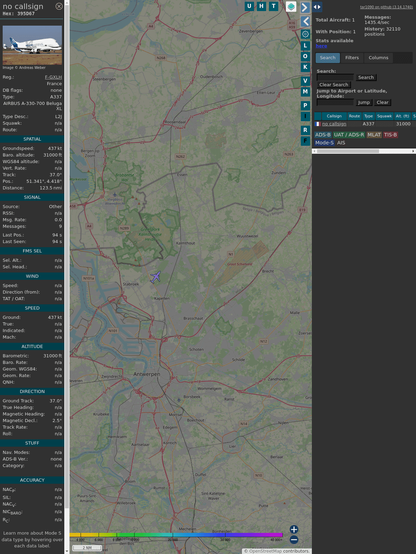Open the F-GXLH registration link

[x=53, y=77]
